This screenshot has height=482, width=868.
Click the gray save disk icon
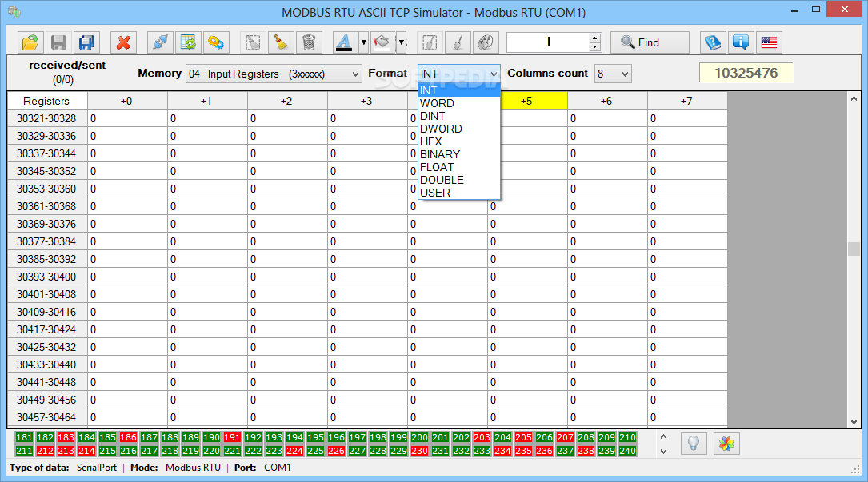click(58, 42)
